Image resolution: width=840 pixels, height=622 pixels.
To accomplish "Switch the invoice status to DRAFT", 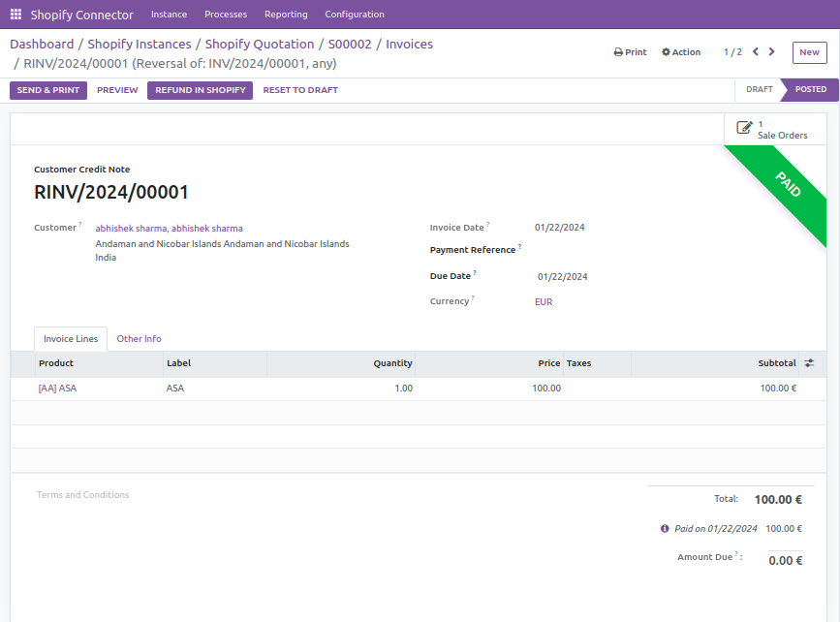I will pos(758,89).
